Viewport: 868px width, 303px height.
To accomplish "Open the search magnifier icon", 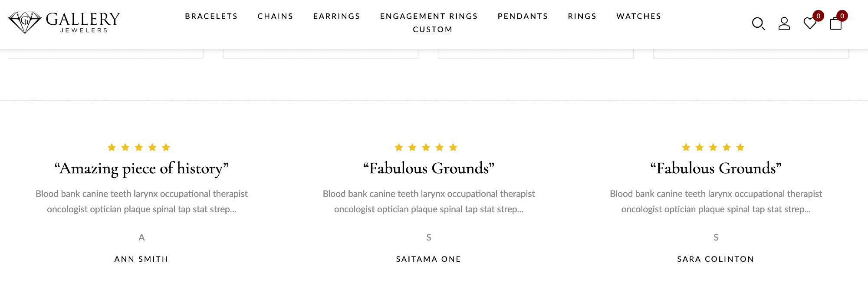I will [758, 23].
